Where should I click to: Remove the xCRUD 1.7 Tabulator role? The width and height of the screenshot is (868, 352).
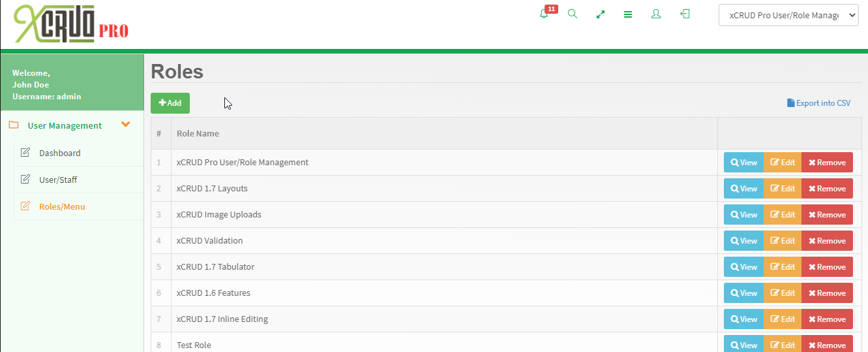pos(827,267)
